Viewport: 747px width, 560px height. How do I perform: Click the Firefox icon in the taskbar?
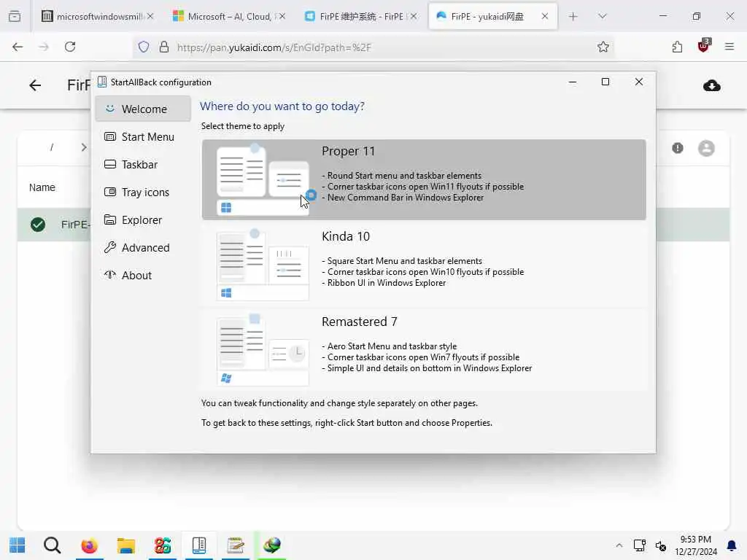click(89, 545)
